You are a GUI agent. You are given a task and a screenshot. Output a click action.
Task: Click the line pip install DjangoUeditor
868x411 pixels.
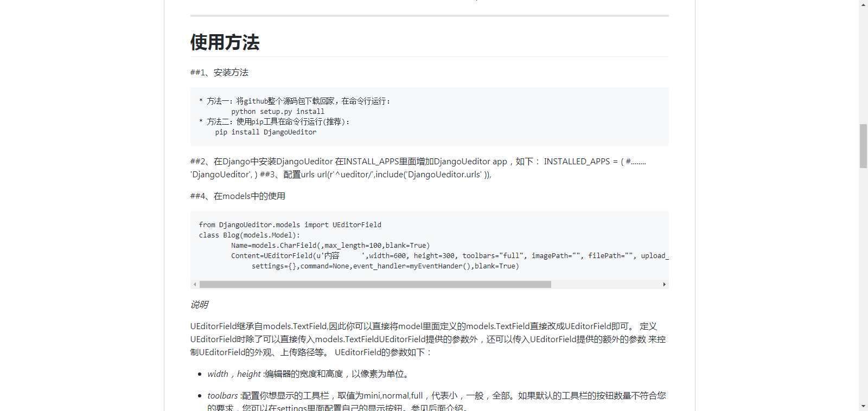point(266,132)
